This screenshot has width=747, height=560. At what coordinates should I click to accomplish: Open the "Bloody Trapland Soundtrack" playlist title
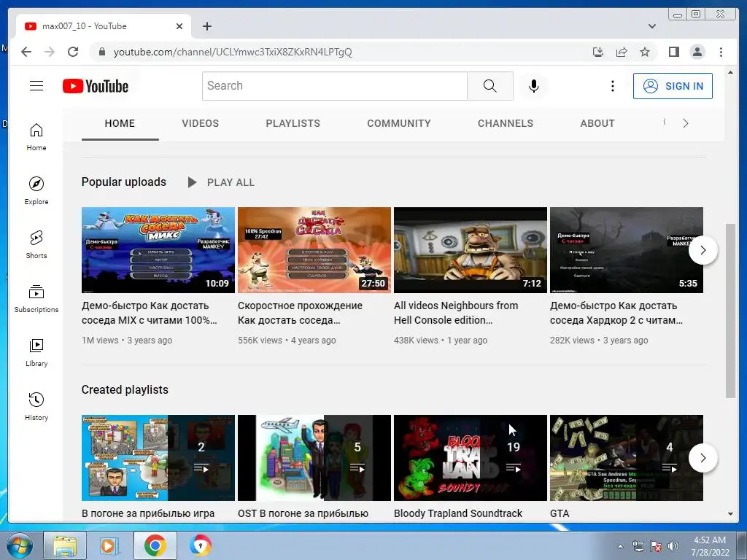pos(458,513)
